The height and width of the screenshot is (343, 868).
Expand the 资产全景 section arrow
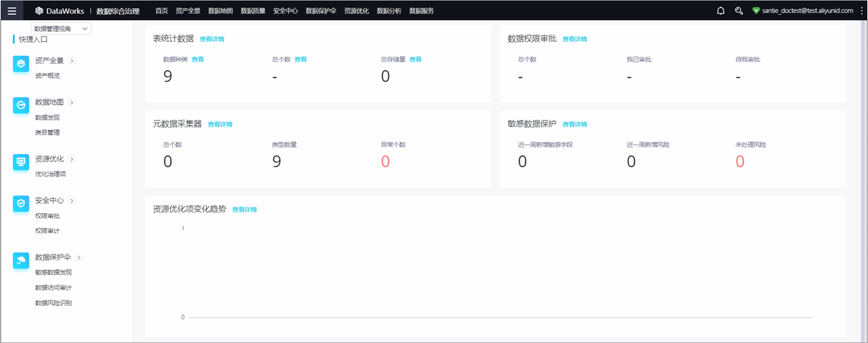point(72,61)
